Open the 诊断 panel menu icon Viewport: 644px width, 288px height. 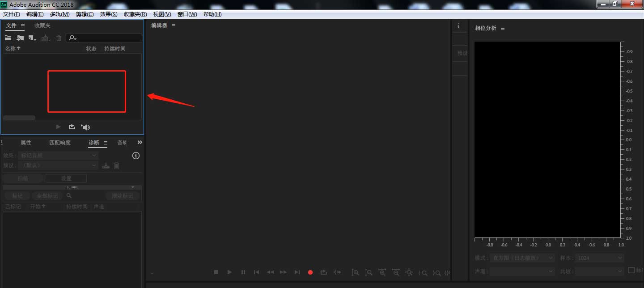tap(106, 143)
